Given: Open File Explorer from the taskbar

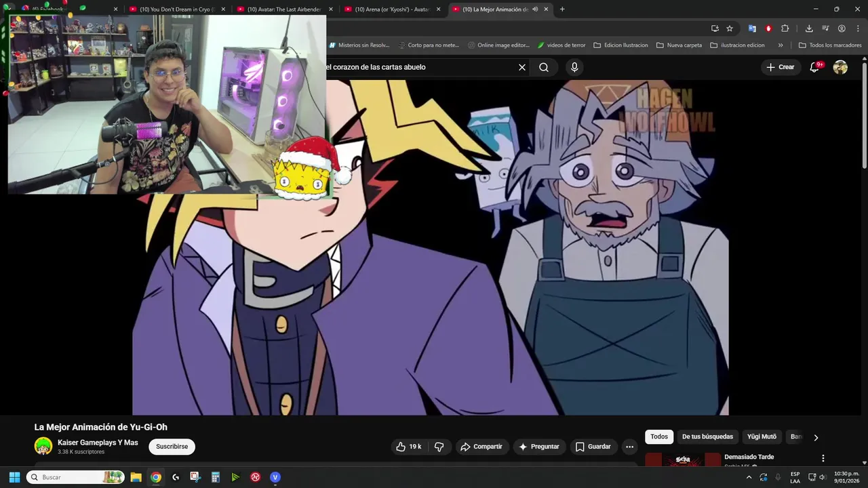Looking at the screenshot, I should [x=136, y=477].
